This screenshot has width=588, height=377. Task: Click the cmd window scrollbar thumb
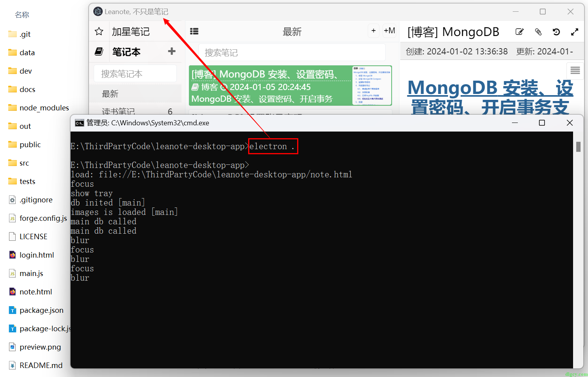click(578, 147)
